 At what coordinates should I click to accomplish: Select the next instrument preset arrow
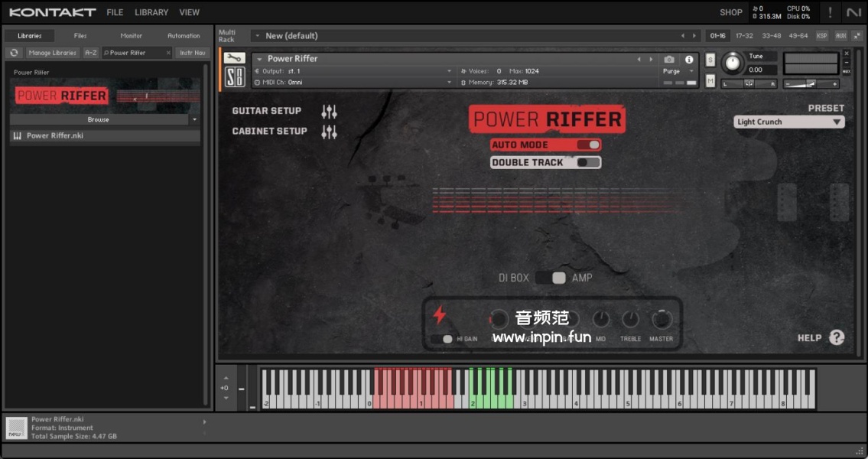coord(651,59)
